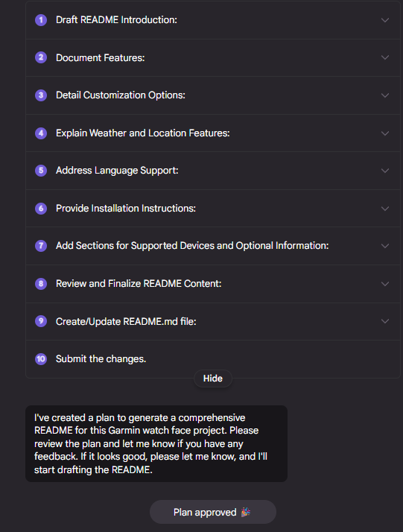Click the step 2 number badge
This screenshot has height=532, width=403.
coord(41,57)
